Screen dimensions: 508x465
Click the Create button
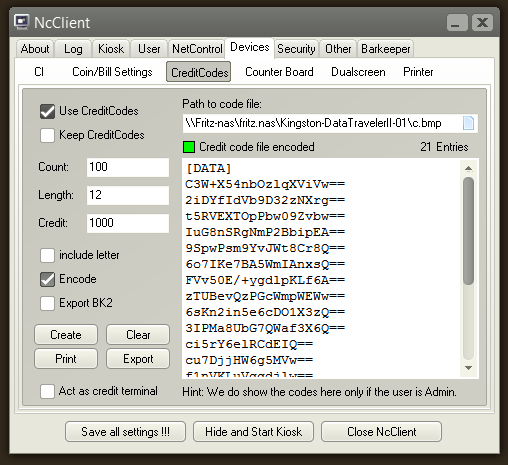tap(66, 335)
